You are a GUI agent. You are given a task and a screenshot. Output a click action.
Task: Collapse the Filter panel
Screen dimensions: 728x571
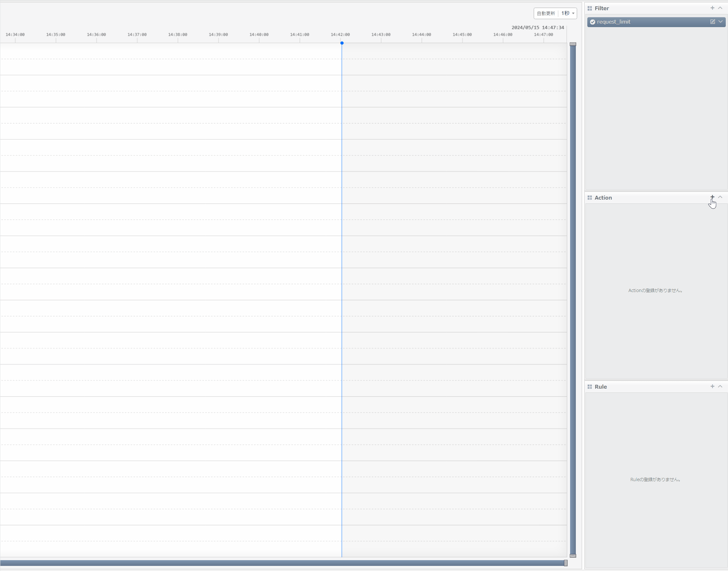pos(720,8)
